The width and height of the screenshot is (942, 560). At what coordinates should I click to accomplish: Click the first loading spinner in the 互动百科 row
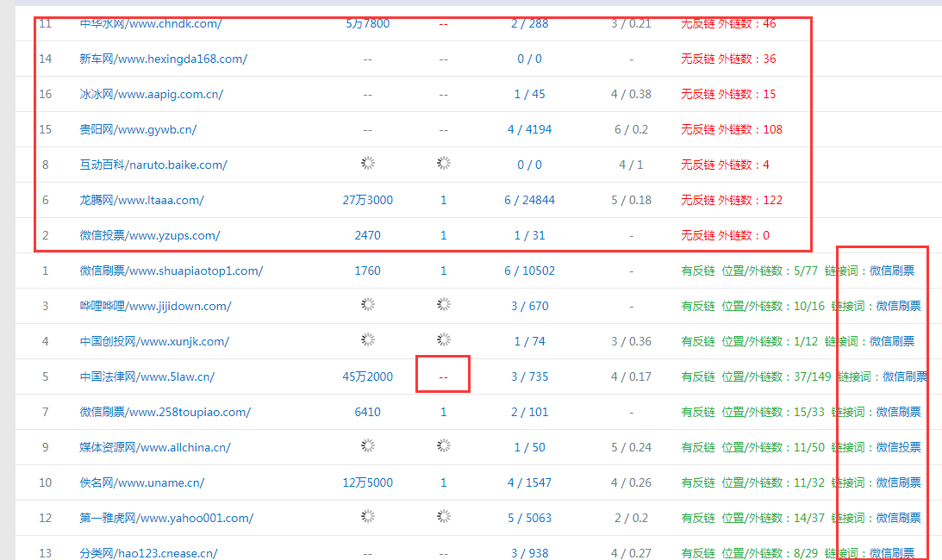click(368, 164)
